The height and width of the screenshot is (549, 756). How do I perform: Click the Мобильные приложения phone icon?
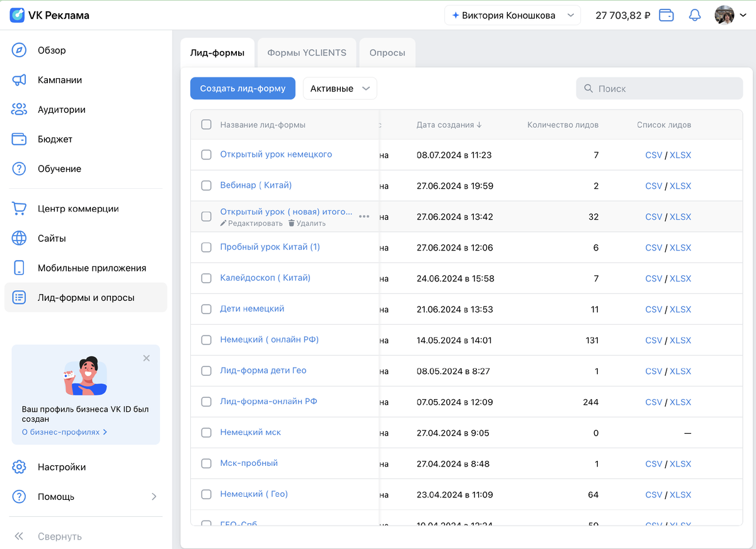pos(19,268)
